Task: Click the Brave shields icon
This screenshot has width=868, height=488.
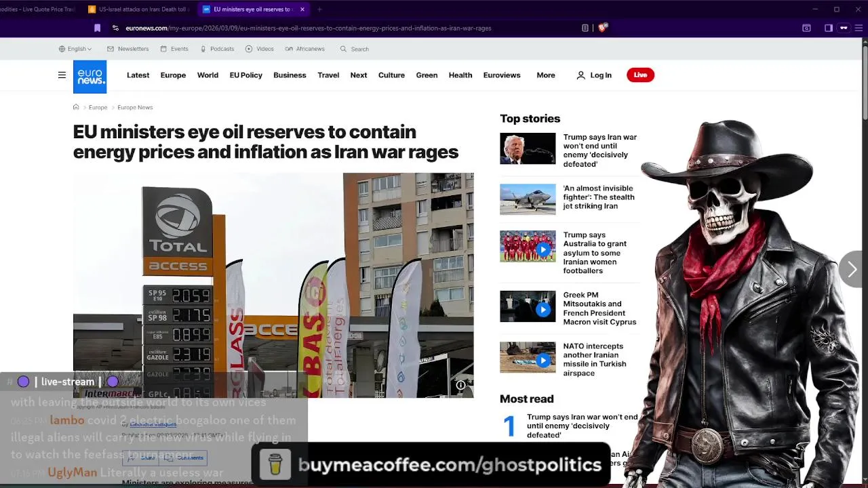Action: 602,28
